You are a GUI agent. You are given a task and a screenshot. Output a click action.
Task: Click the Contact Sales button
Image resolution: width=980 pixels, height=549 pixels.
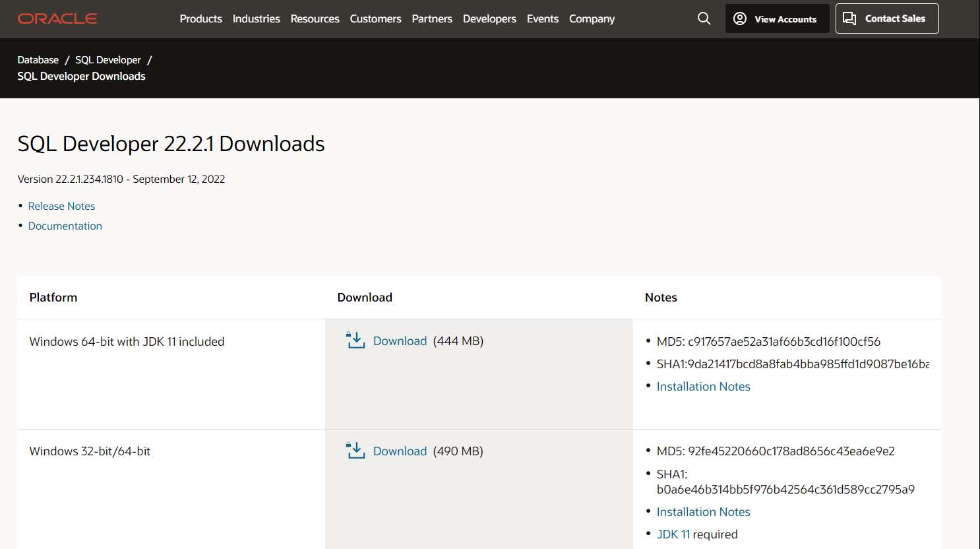[x=887, y=18]
